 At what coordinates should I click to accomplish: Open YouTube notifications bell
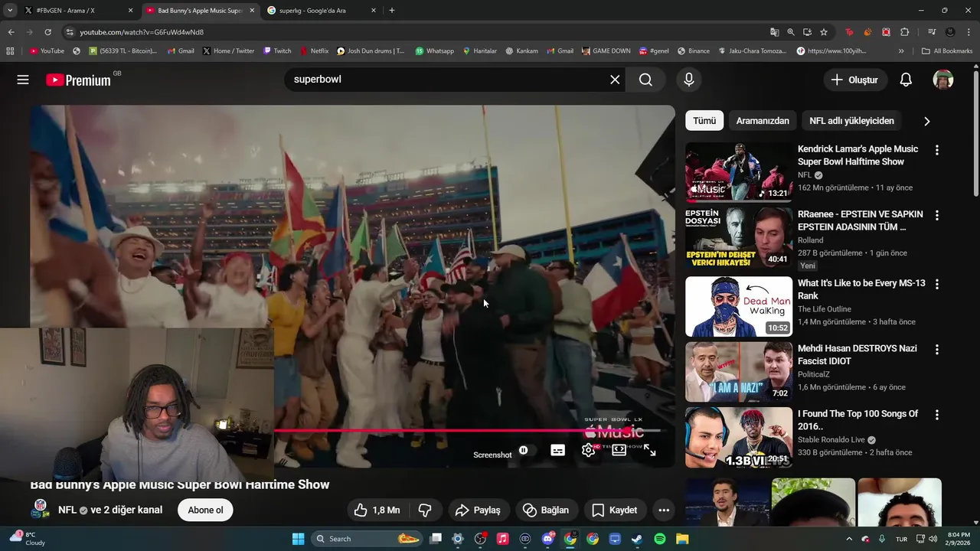click(x=906, y=80)
